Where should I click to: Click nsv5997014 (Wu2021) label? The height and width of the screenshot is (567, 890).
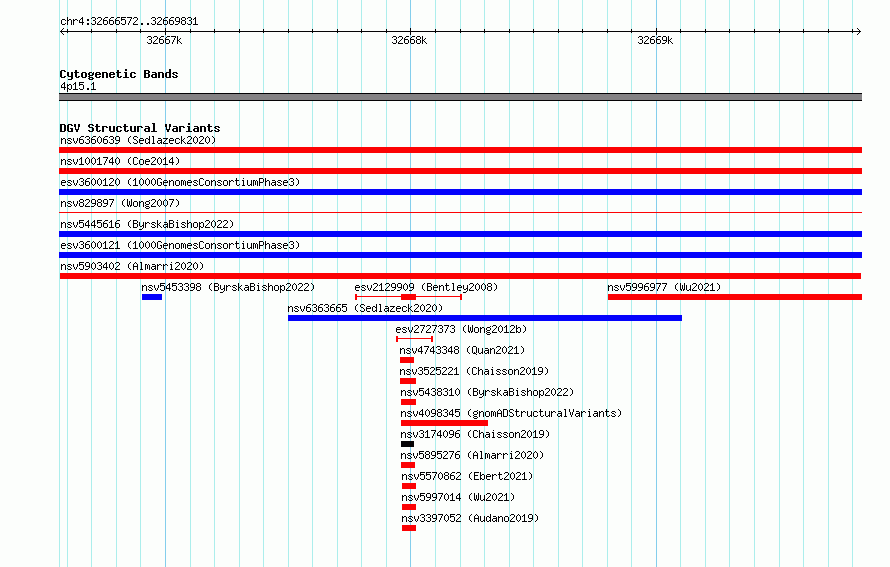click(458, 497)
